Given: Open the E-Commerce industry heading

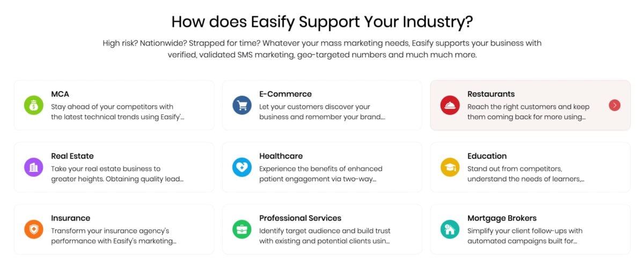Looking at the screenshot, I should [285, 94].
